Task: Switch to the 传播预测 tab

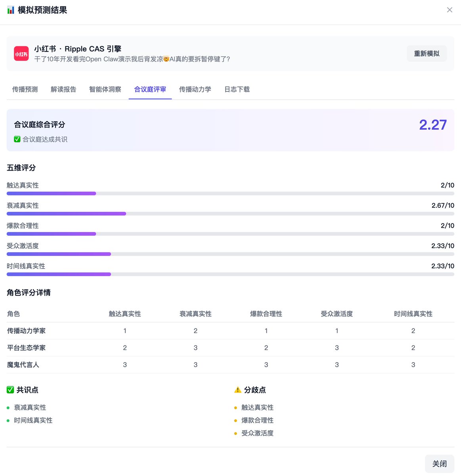Action: pyautogui.click(x=25, y=90)
